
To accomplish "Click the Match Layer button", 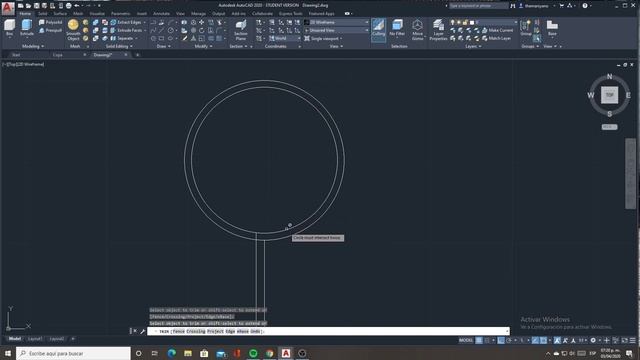I will (x=496, y=38).
